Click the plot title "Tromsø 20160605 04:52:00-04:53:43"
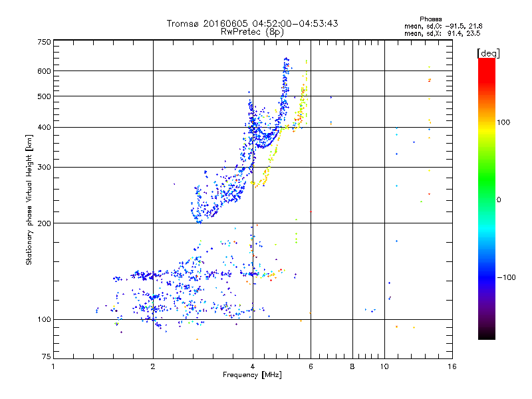This screenshot has width=532, height=399. (252, 23)
